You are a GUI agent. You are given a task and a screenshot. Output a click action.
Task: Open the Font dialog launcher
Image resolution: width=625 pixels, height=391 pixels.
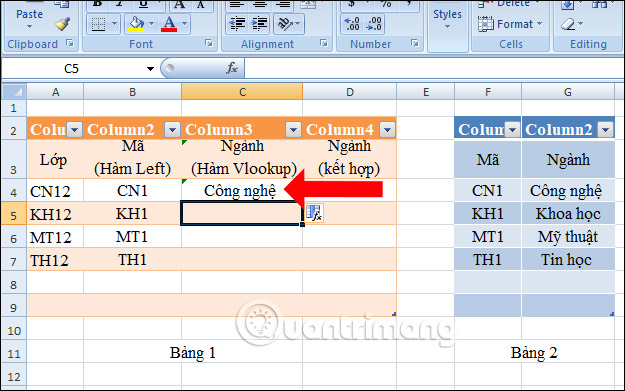[209, 43]
